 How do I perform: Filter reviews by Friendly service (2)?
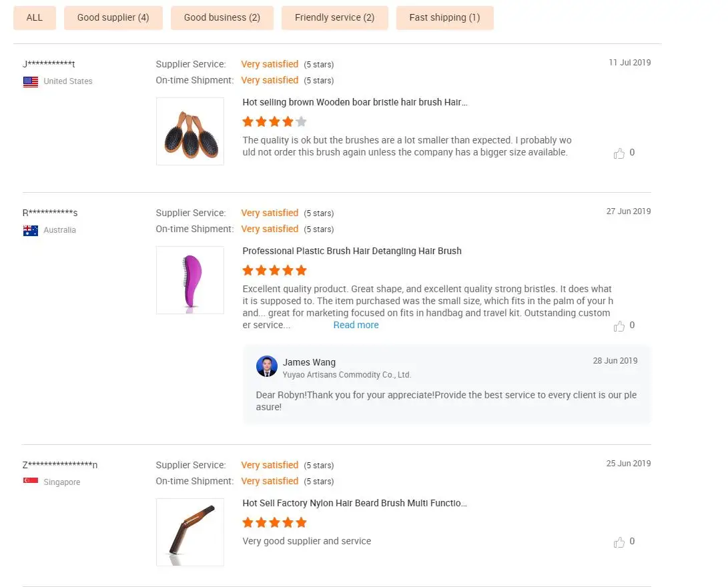point(335,17)
